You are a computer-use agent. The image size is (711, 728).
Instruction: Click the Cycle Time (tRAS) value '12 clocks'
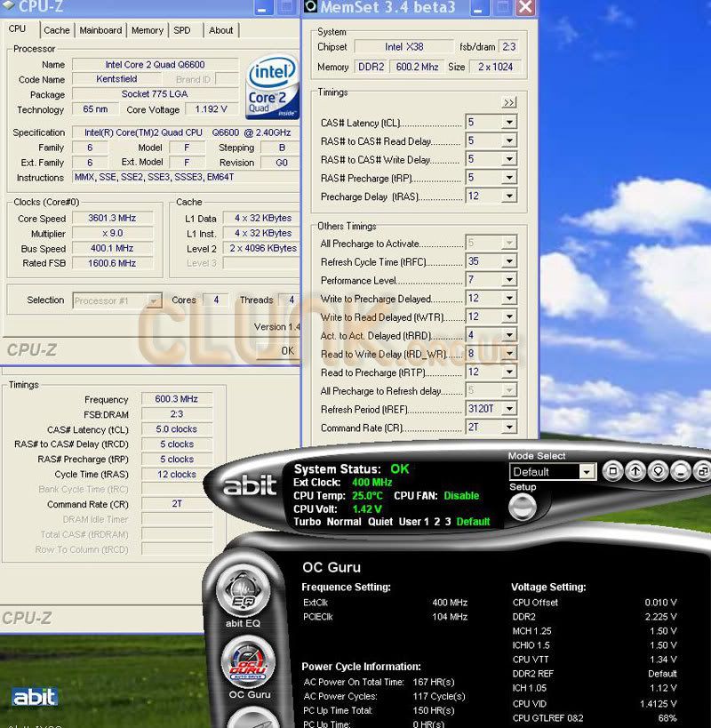click(176, 474)
